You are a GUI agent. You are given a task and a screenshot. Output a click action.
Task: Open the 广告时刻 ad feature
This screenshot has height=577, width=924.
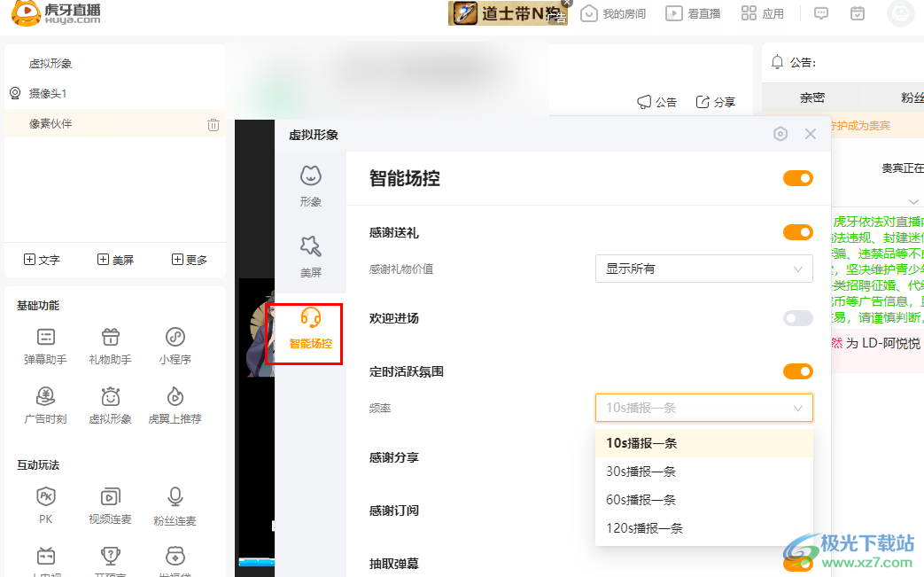tap(45, 405)
